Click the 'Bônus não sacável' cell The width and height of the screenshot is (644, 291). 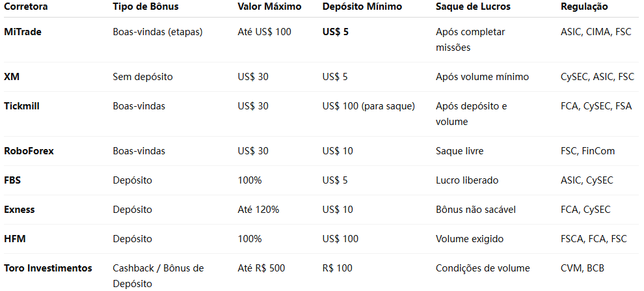coord(475,210)
